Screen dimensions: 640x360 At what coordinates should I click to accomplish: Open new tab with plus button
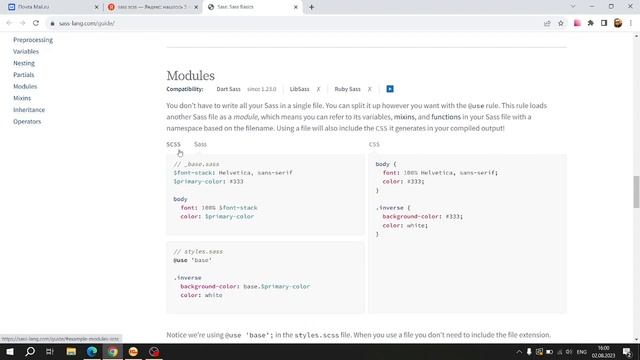pyautogui.click(x=311, y=7)
